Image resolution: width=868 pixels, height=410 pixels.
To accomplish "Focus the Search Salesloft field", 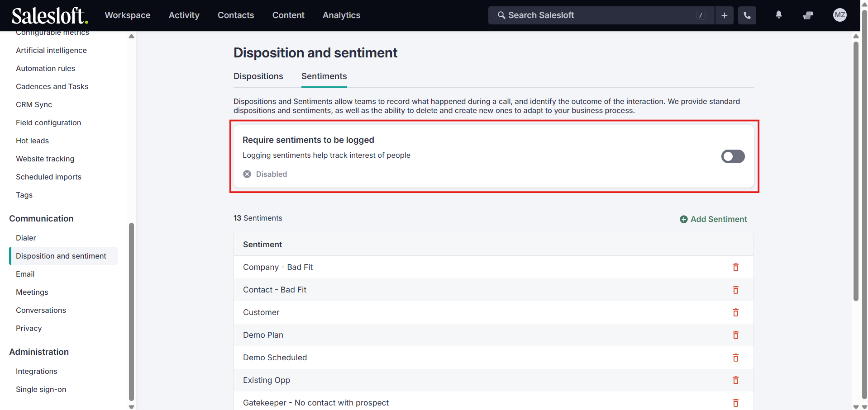I will pyautogui.click(x=601, y=15).
